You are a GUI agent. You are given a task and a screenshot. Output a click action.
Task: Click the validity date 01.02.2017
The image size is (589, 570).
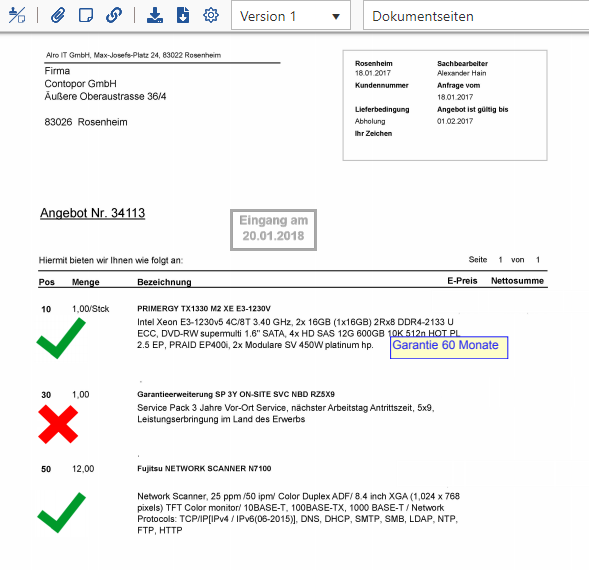pyautogui.click(x=455, y=121)
